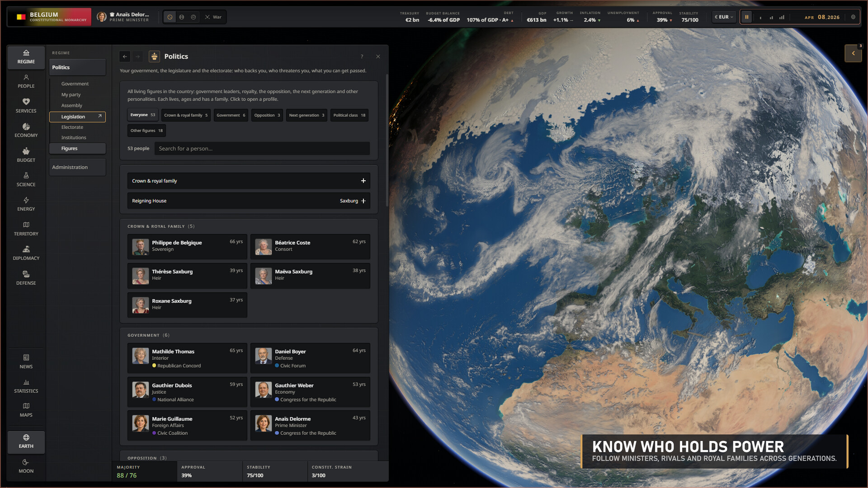Switch to the Moon view
This screenshot has height=488, width=868.
point(26,466)
